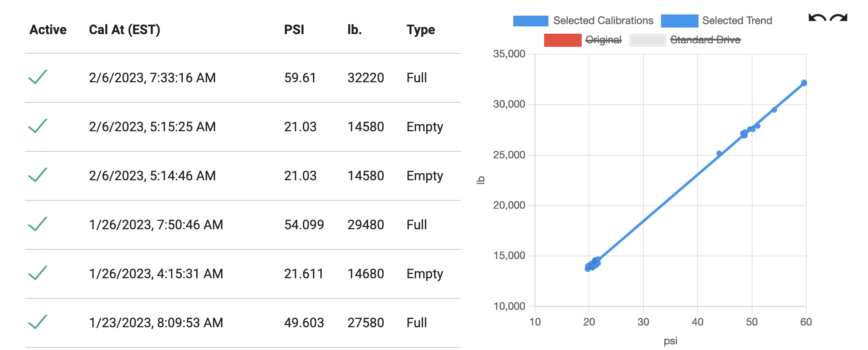Sort by the PSI column header
Viewport: 868px width, 350px height.
click(x=294, y=30)
